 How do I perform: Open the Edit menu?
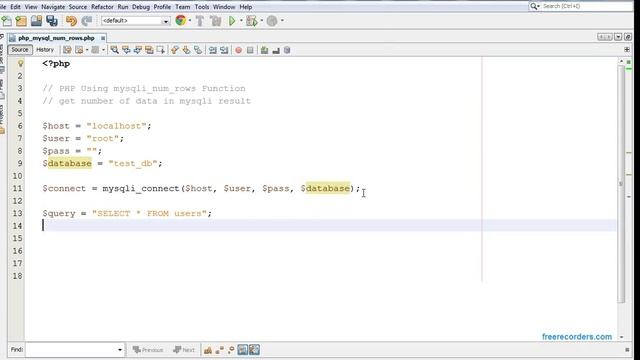pyautogui.click(x=16, y=7)
